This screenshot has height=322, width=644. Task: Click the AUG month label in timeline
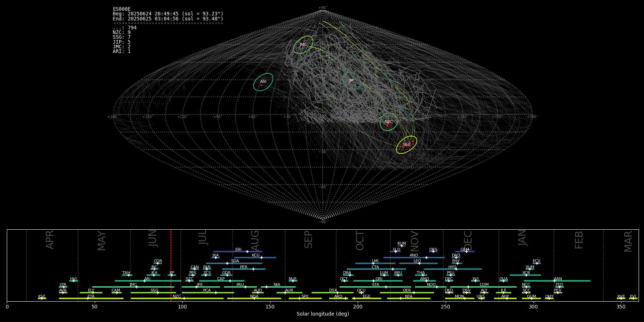coord(255,240)
